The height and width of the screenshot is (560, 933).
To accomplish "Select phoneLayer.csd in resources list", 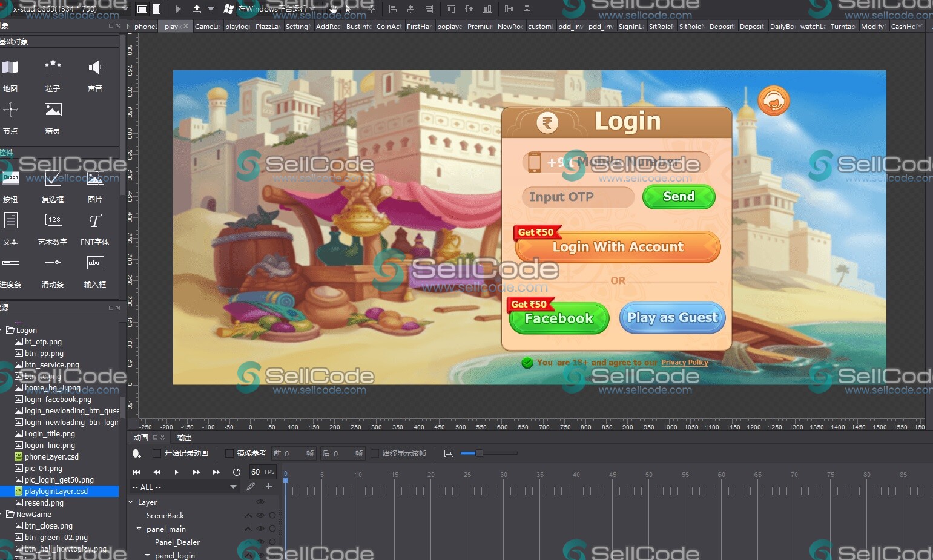I will 51,457.
